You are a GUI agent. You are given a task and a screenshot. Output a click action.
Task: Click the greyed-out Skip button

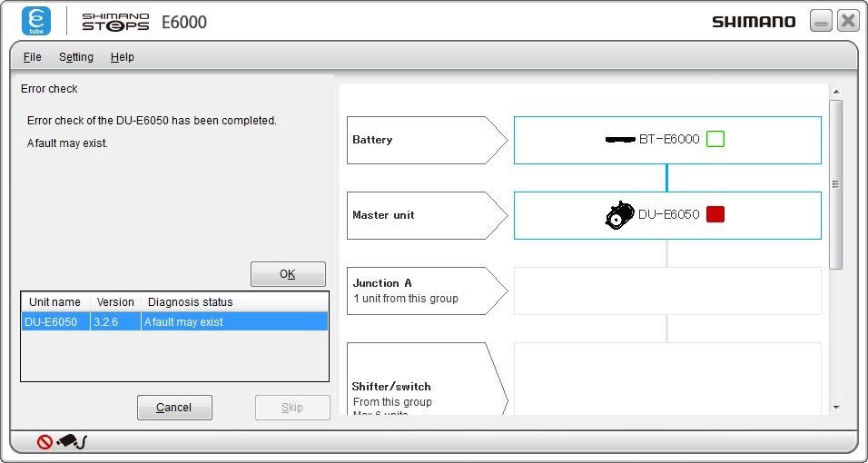[x=292, y=408]
